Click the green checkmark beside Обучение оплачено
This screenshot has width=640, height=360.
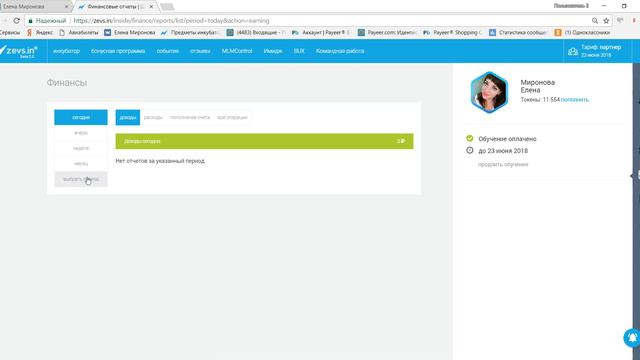(470, 138)
